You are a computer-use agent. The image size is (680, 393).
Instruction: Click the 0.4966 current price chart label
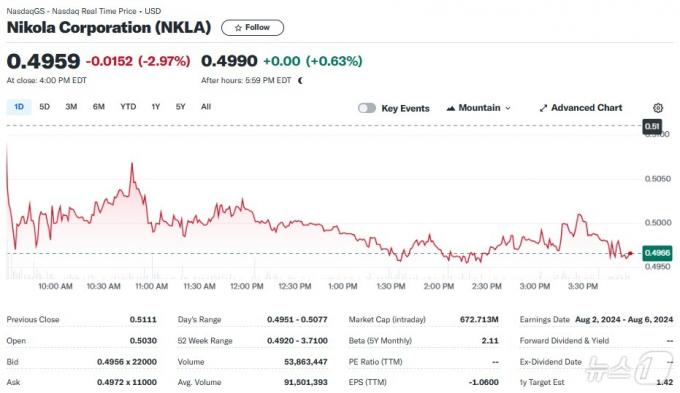657,253
